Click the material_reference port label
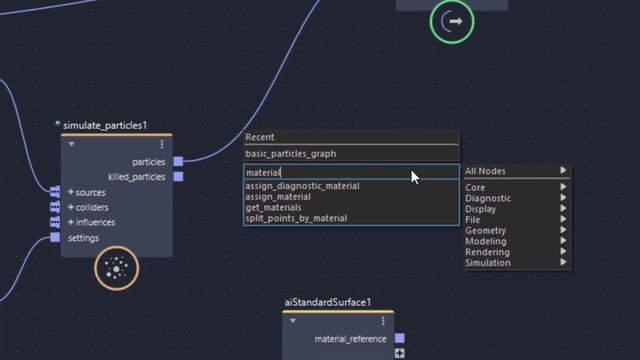 (x=350, y=339)
